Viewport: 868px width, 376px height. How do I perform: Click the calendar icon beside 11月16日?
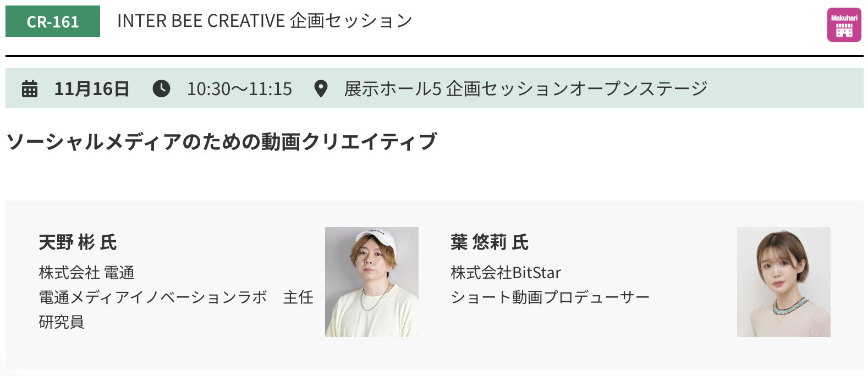point(30,89)
